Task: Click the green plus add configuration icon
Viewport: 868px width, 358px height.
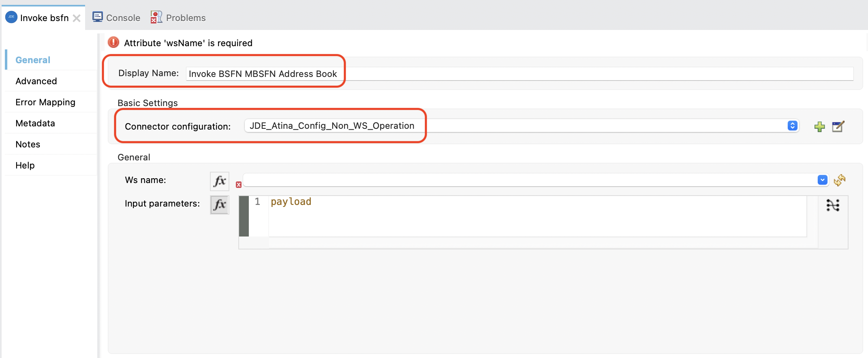Action: point(819,127)
